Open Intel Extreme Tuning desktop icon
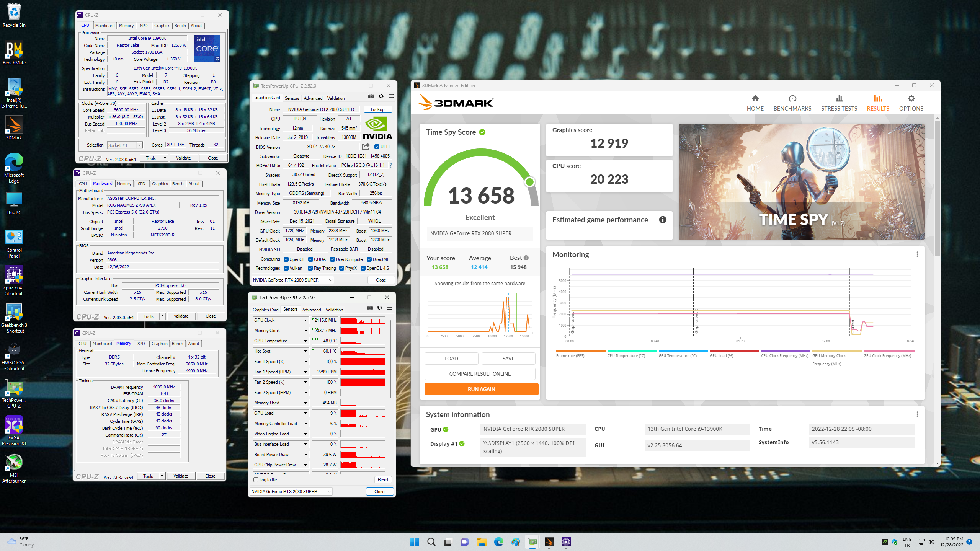 [14, 93]
